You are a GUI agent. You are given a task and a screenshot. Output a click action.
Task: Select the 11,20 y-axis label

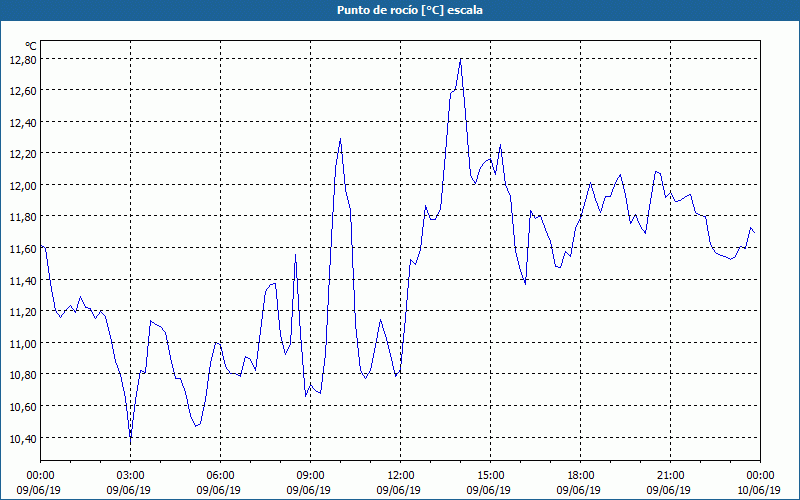[23, 312]
